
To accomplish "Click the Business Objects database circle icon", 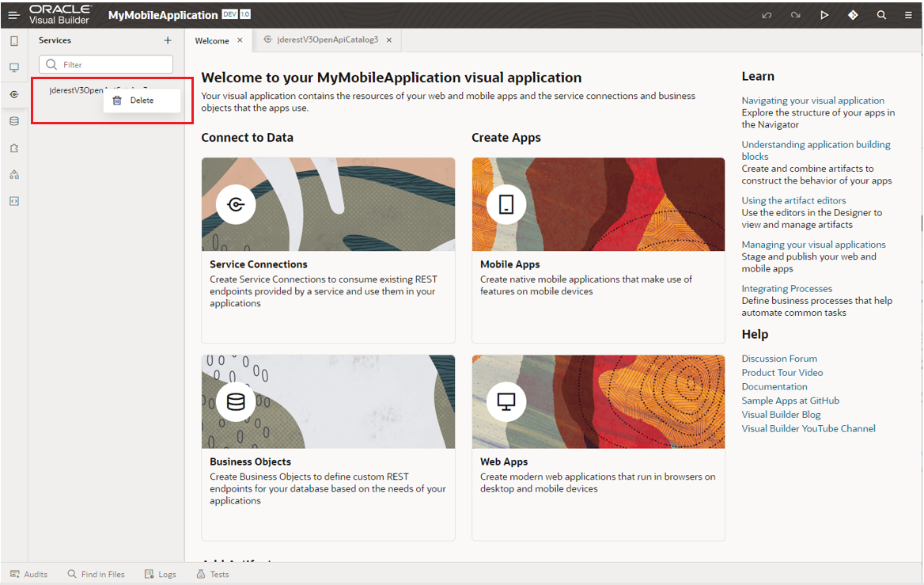I will [x=236, y=401].
